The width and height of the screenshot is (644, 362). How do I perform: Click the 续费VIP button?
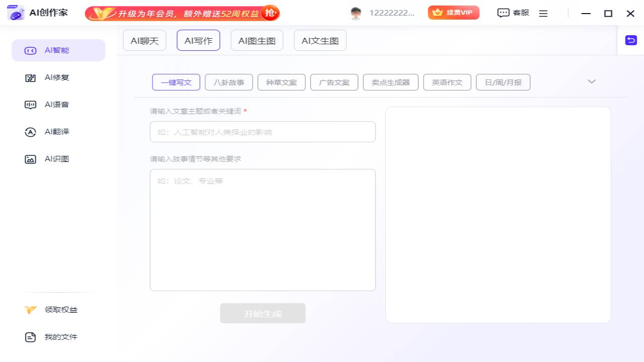tap(453, 13)
